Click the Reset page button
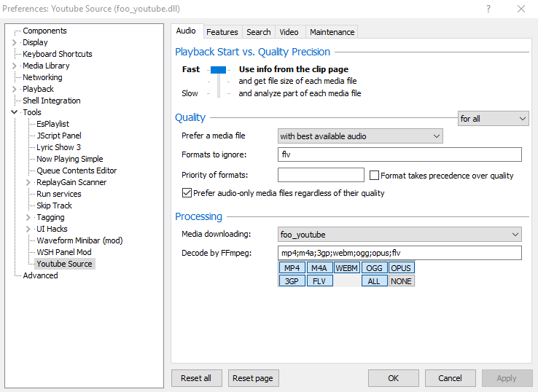 click(x=254, y=378)
